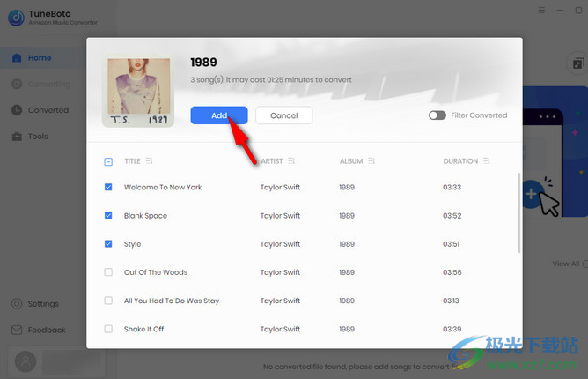The image size is (588, 379).
Task: Uncheck Welcome To New York
Action: pyautogui.click(x=108, y=187)
